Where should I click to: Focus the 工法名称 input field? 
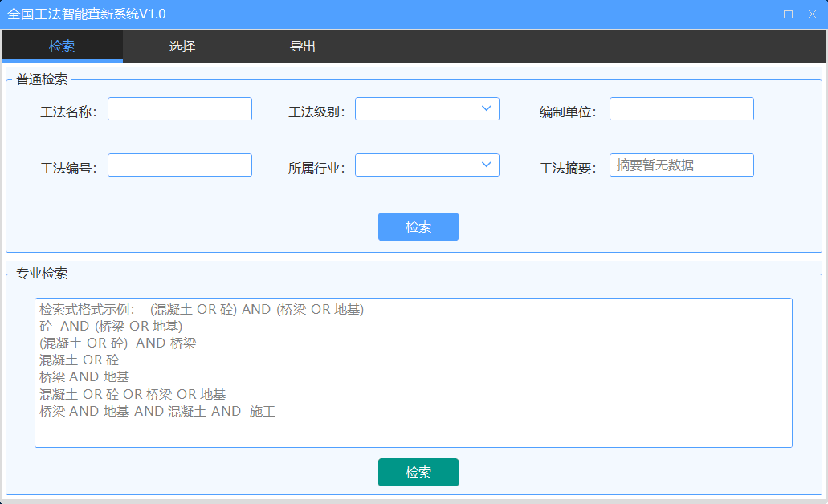click(180, 109)
